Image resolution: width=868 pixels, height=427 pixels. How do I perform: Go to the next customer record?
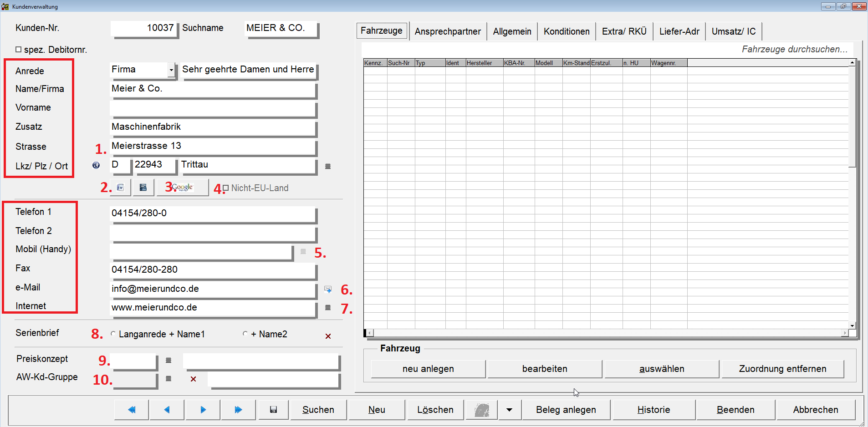pyautogui.click(x=203, y=410)
